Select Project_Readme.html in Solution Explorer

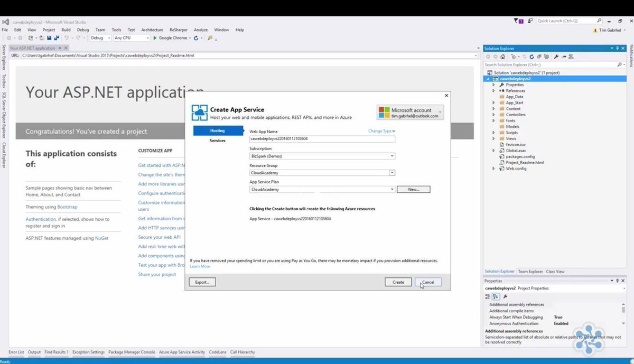coord(525,163)
